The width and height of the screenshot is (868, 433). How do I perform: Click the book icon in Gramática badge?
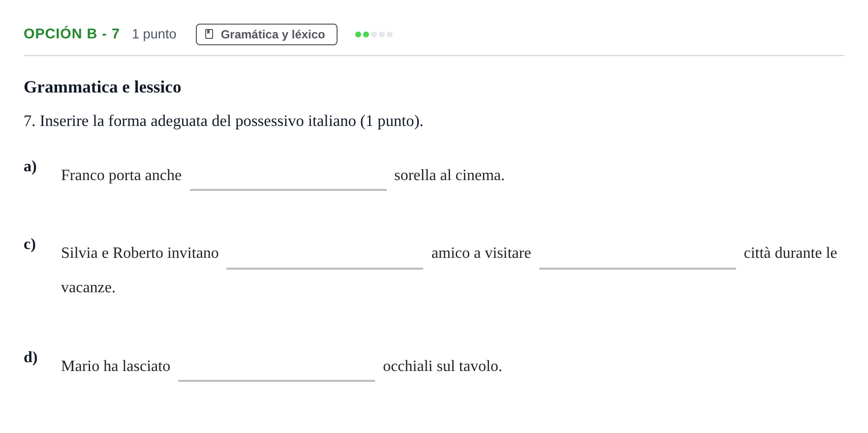click(209, 34)
